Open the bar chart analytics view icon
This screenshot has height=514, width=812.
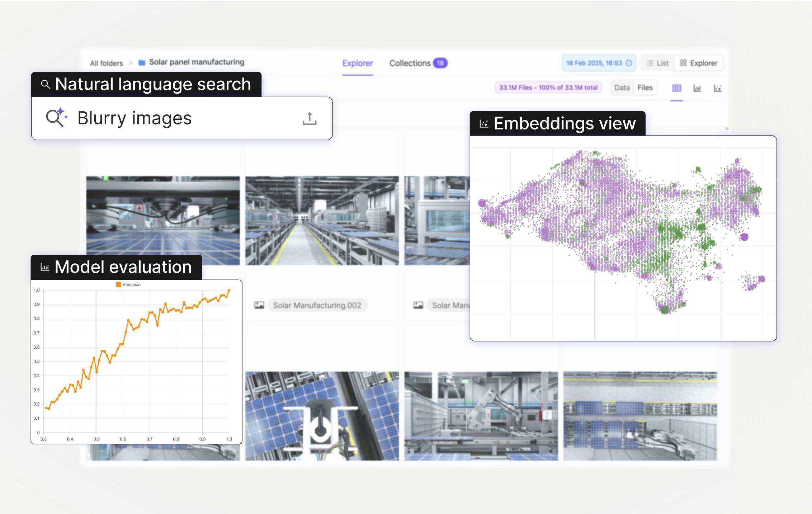coord(697,88)
